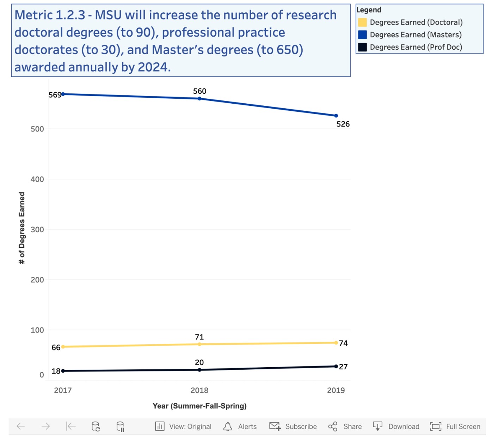
Task: Click yellow Doctoral legend swatch
Action: click(x=362, y=23)
